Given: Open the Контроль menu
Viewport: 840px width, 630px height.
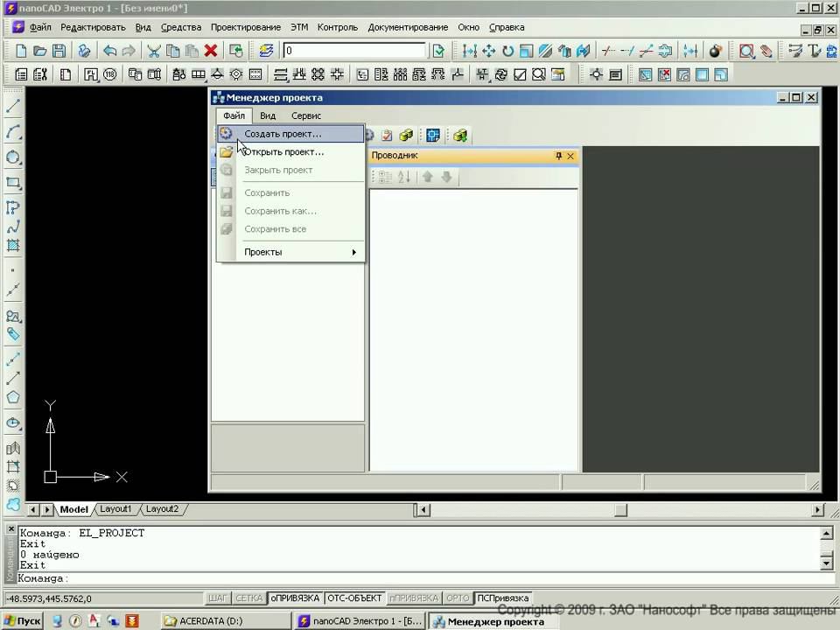Looking at the screenshot, I should pyautogui.click(x=338, y=27).
